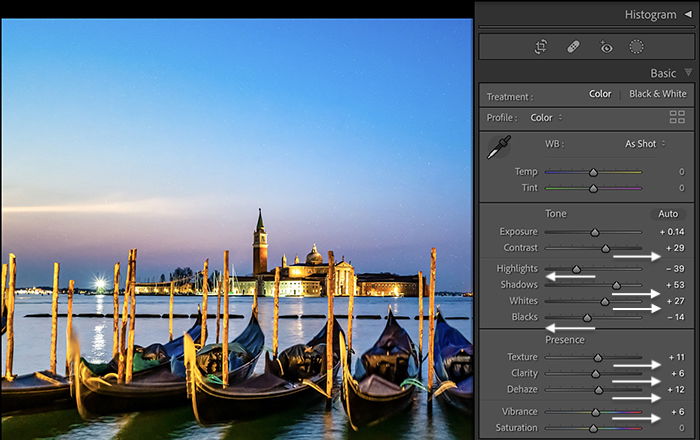Viewport: 700px width, 440px height.
Task: Click the Vibrance slider handle
Action: click(595, 412)
